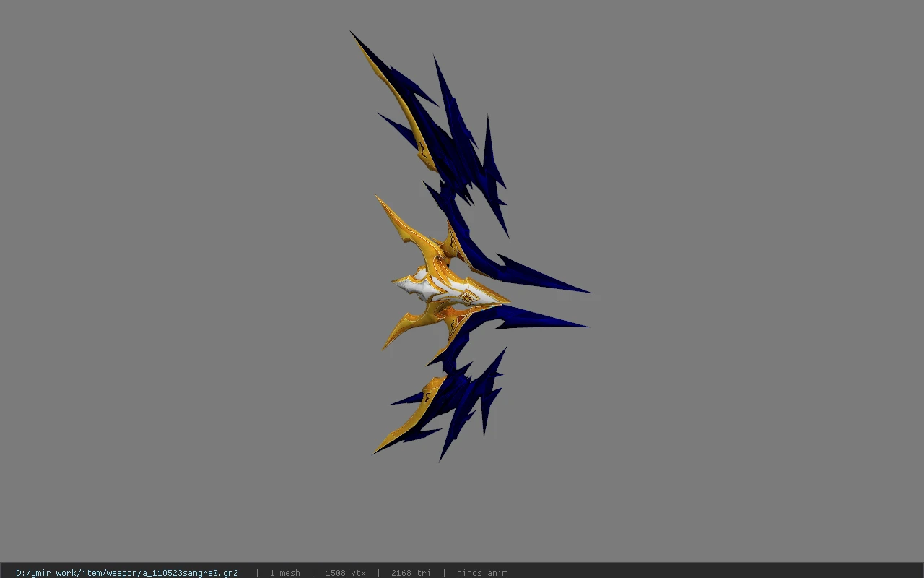Click the 'nincs anim' status entry
Image resolution: width=924 pixels, height=578 pixels.
tap(482, 573)
